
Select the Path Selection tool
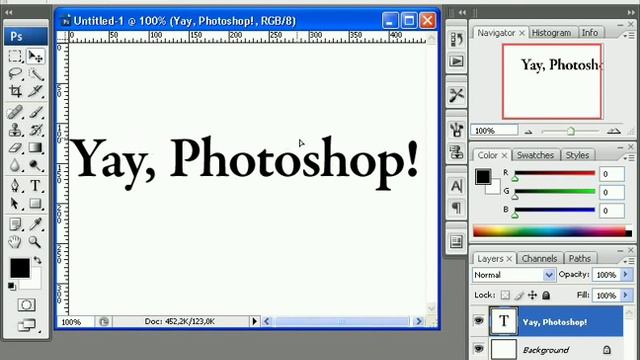pos(15,203)
